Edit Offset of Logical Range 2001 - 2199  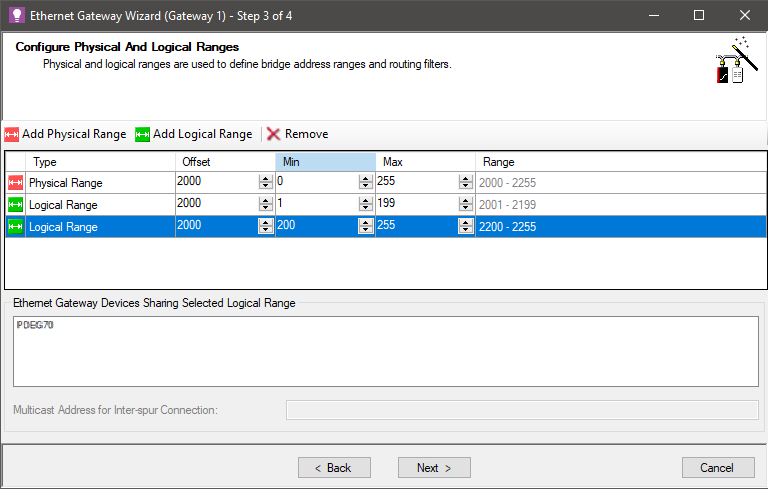click(x=217, y=204)
